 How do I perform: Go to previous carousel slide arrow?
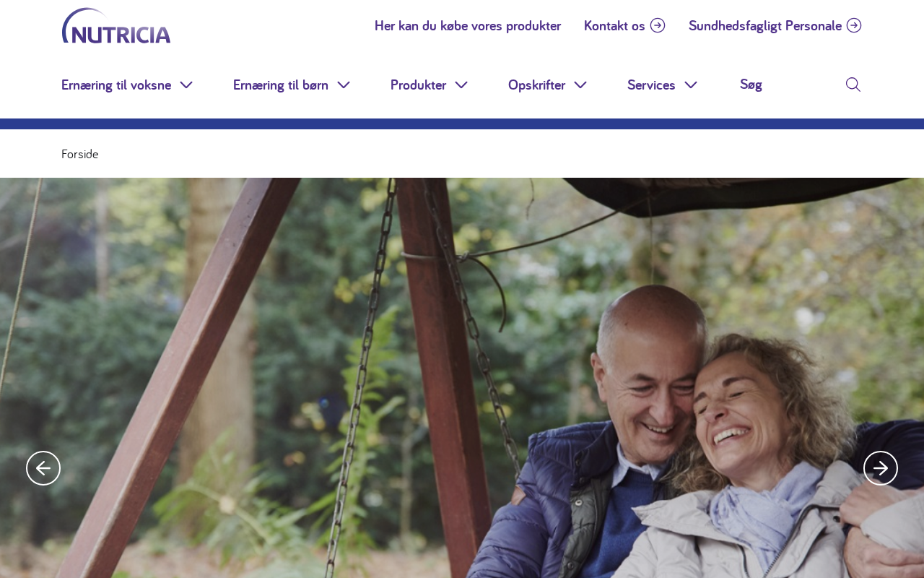coord(43,468)
